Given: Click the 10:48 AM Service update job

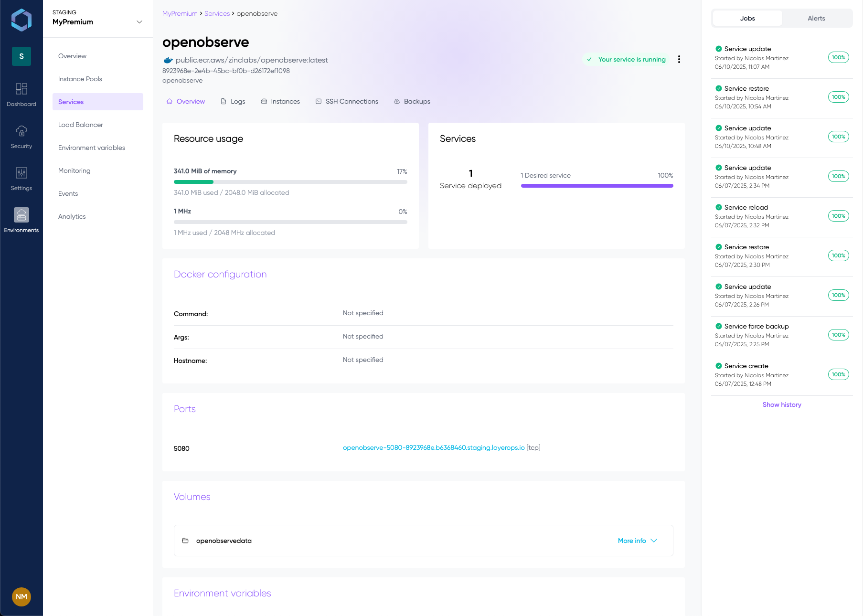Looking at the screenshot, I should tap(782, 138).
